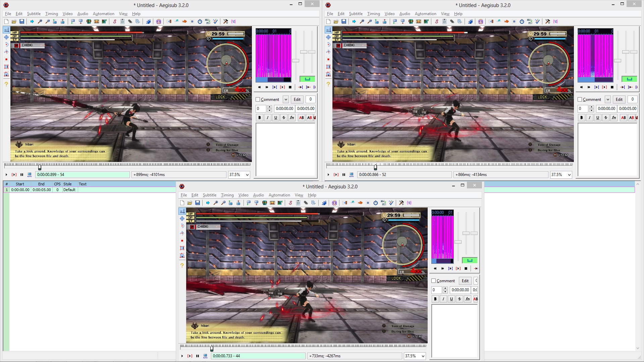
Task: Open Options hammer icon in top-right window
Action: pyautogui.click(x=548, y=21)
